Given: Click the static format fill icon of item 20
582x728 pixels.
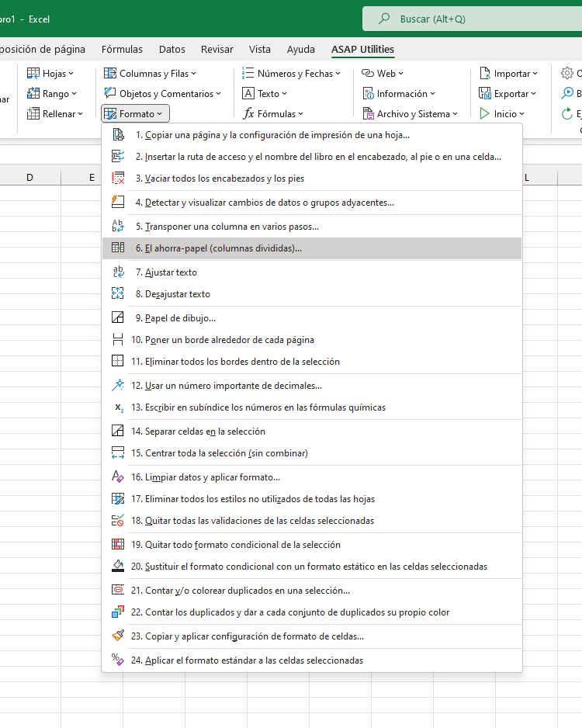Looking at the screenshot, I should tap(118, 567).
